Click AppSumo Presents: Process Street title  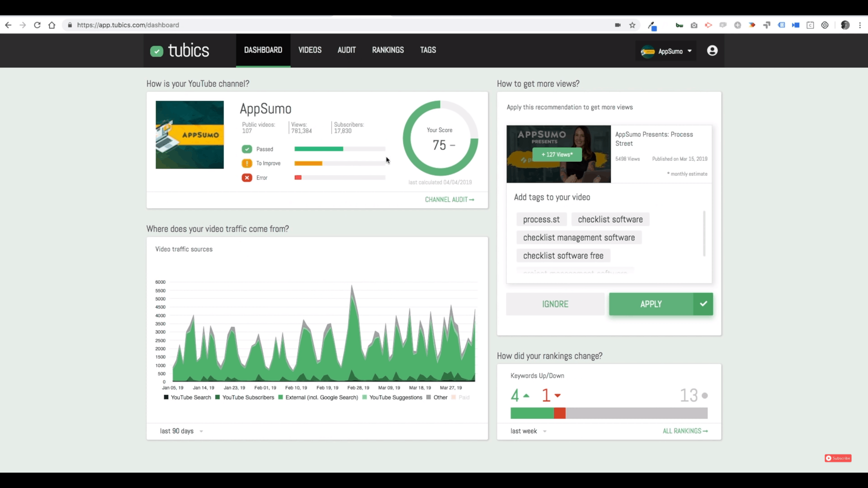click(x=654, y=139)
